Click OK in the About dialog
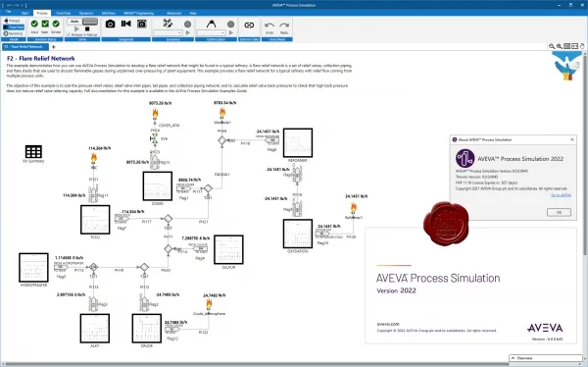This screenshot has width=588, height=367. [559, 212]
